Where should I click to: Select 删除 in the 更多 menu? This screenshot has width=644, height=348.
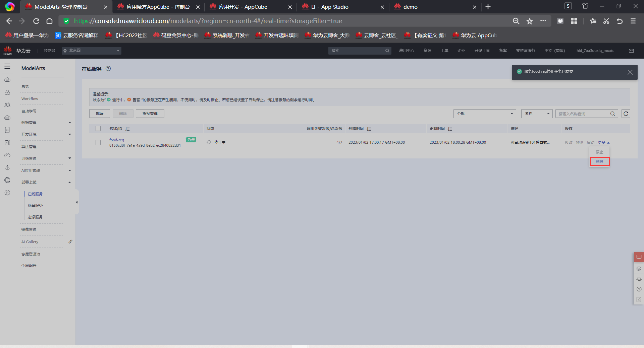tap(599, 162)
